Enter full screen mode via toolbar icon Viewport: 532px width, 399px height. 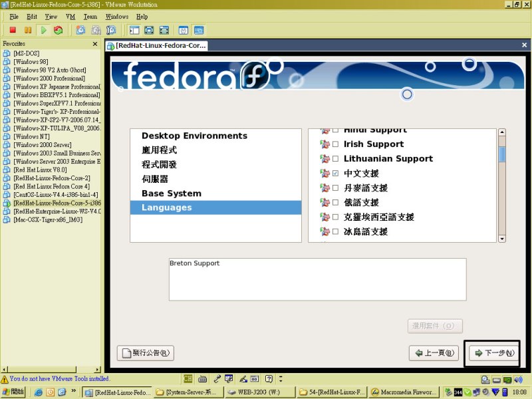pos(149,30)
